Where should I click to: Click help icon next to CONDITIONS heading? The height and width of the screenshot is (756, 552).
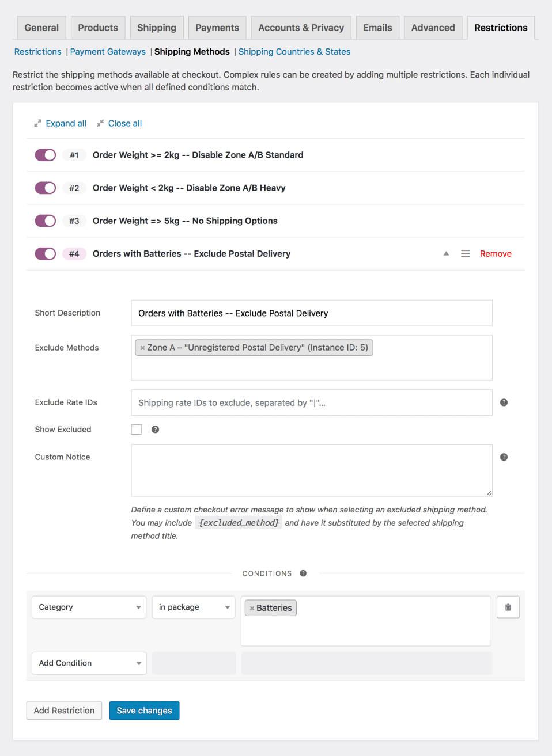tap(303, 573)
